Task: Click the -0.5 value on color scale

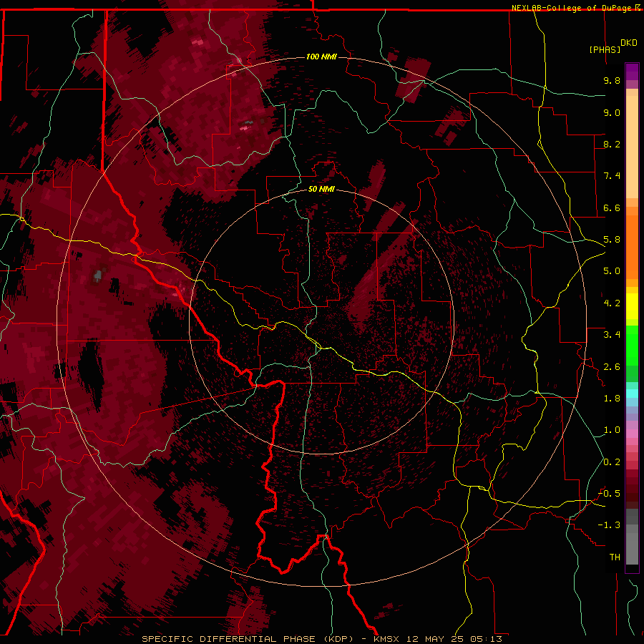Action: point(610,494)
